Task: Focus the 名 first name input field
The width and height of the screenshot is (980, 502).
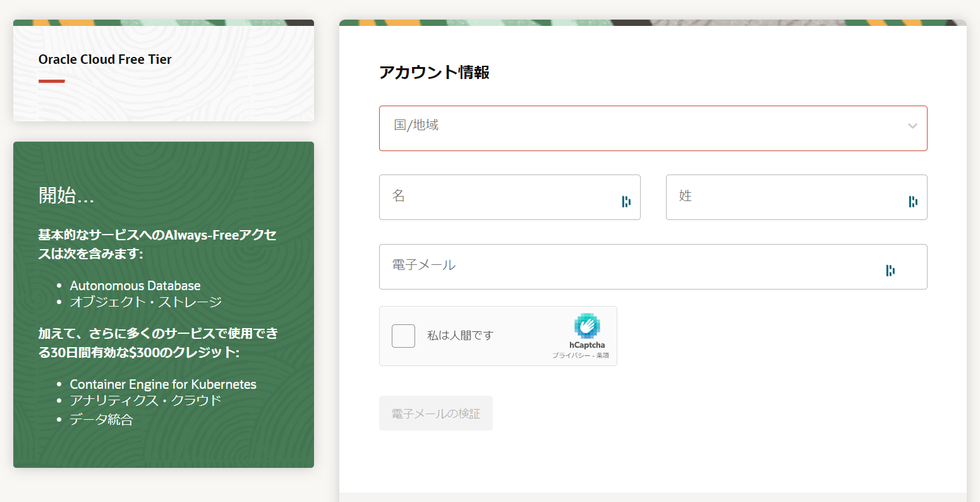Action: pos(509,197)
